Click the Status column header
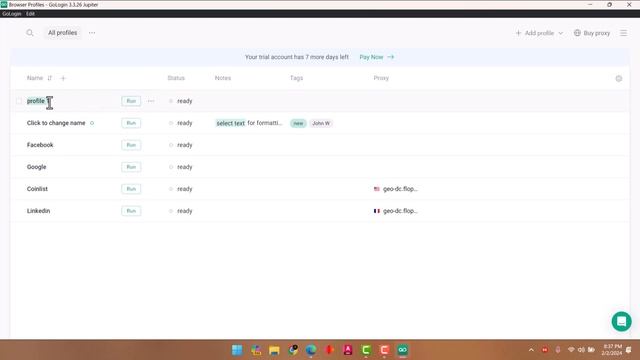 (x=176, y=78)
